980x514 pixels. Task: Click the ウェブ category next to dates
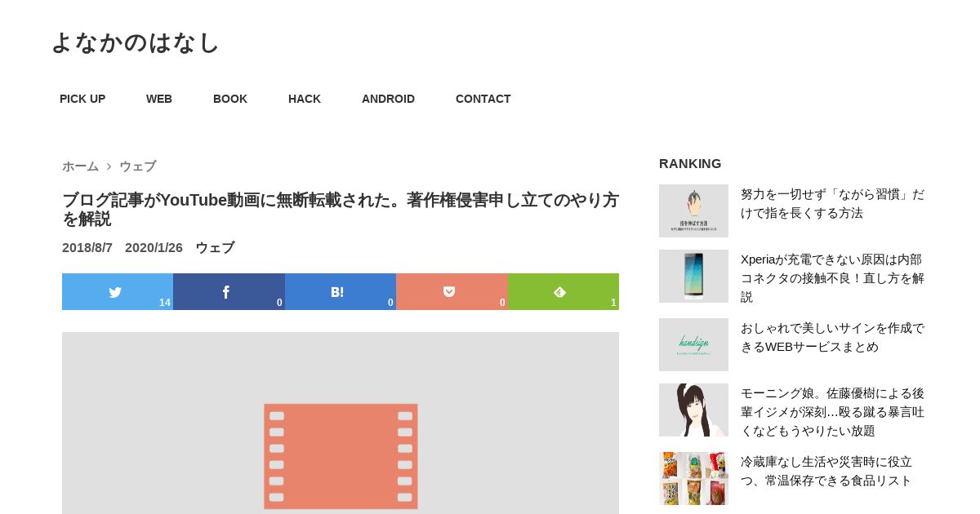[215, 247]
